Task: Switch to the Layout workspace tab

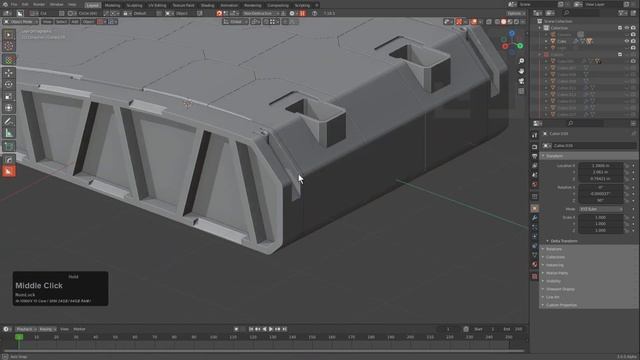Action: coord(93,5)
